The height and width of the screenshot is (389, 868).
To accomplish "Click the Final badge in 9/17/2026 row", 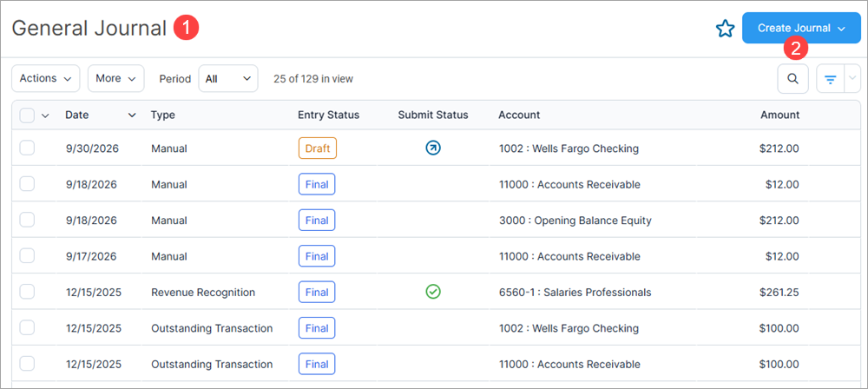I will pyautogui.click(x=317, y=256).
